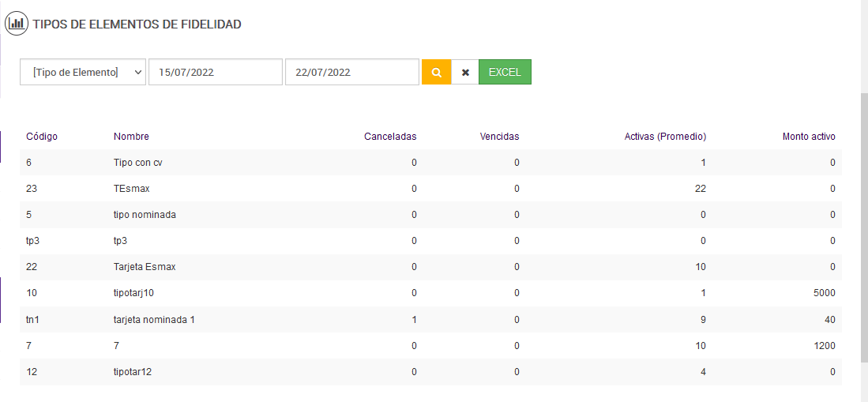Click the Activas (Promedio) column header
868x402 pixels.
(x=665, y=137)
